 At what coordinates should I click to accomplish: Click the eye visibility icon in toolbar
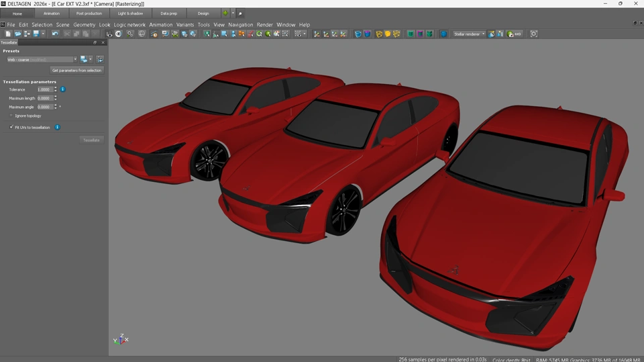118,34
